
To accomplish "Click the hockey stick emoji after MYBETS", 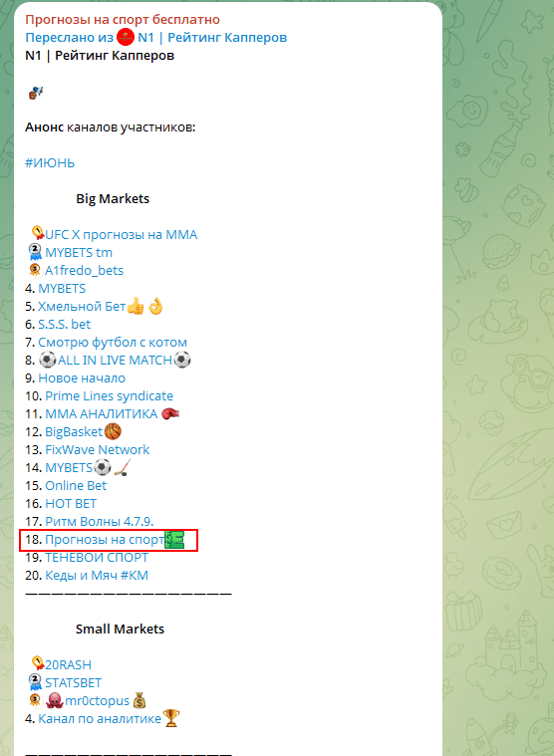I will point(122,468).
